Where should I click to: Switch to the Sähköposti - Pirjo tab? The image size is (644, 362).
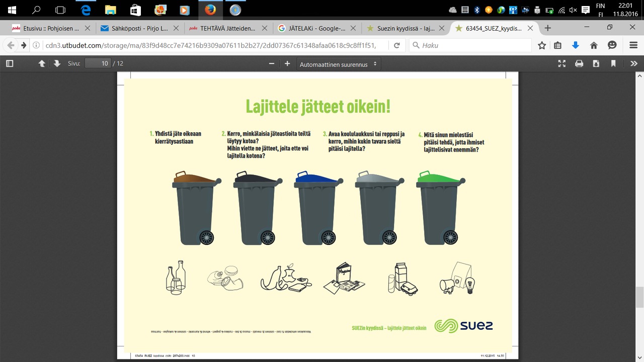click(x=140, y=28)
